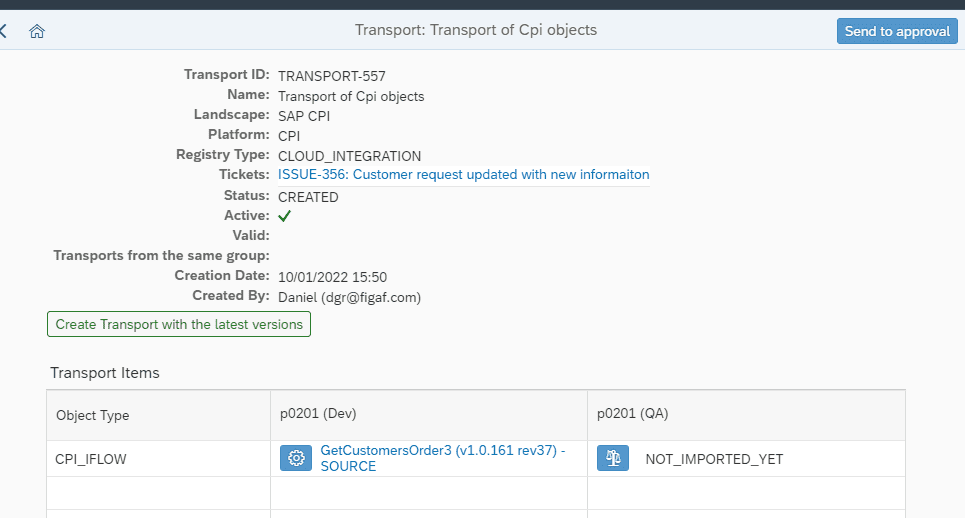Click the CLOUD_INTEGRATION registry type value
Screen dimensions: 965x518
pyautogui.click(x=350, y=156)
